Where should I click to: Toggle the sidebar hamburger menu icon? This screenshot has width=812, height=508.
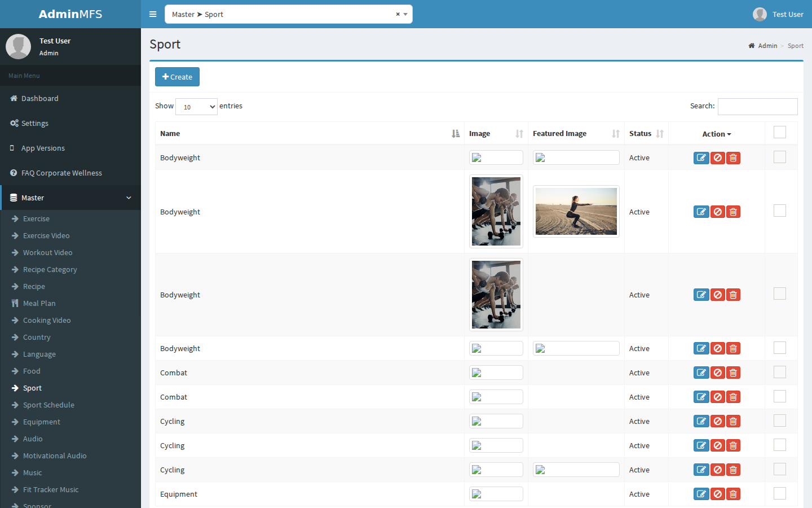pyautogui.click(x=153, y=14)
